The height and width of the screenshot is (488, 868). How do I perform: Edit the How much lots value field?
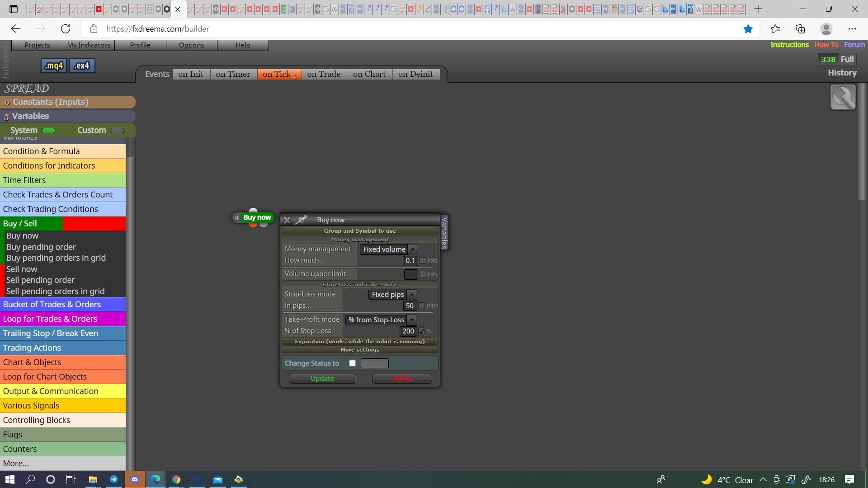pos(410,261)
